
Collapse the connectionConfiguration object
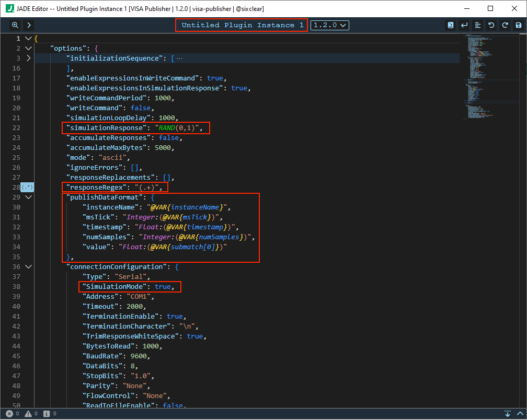tap(28, 266)
